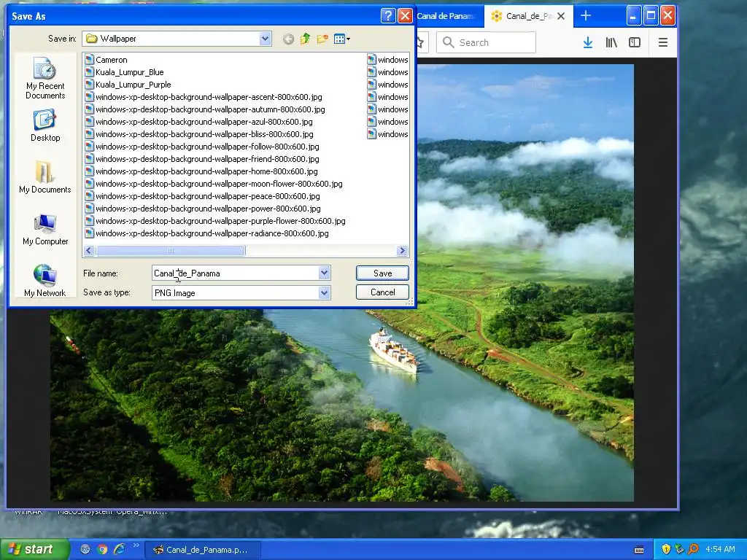Click the magnifier tray icon
The width and height of the screenshot is (747, 560).
click(693, 549)
